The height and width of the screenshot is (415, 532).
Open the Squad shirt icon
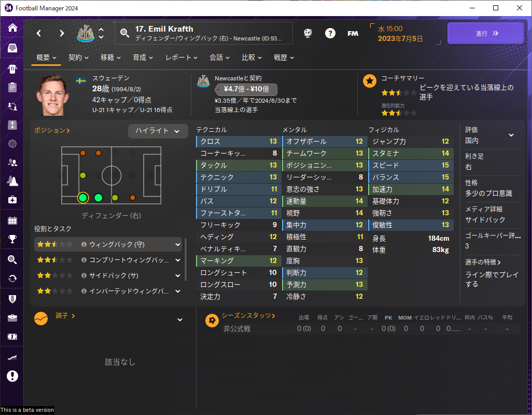coord(12,69)
